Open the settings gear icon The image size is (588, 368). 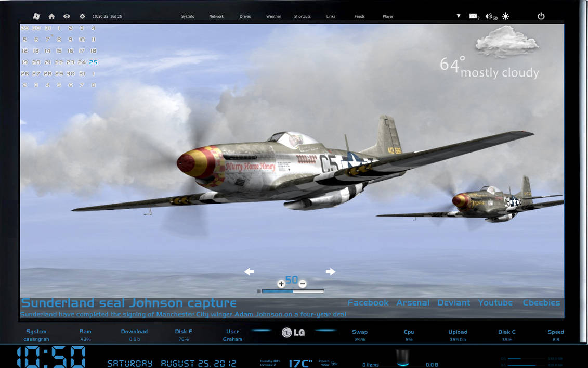[82, 16]
